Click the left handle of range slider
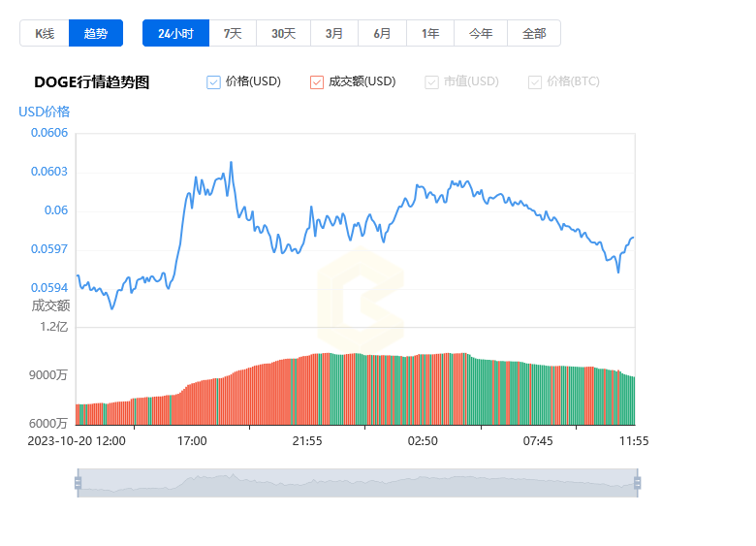 tap(78, 482)
